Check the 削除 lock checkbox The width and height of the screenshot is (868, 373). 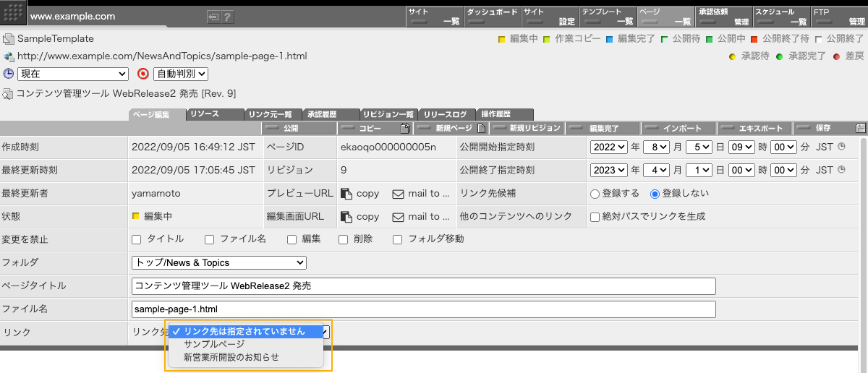click(344, 239)
